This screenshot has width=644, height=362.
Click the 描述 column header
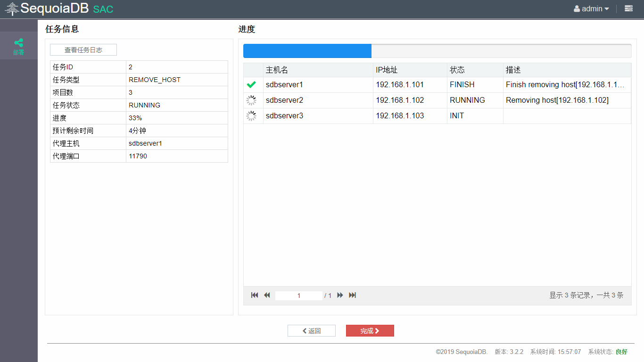567,70
